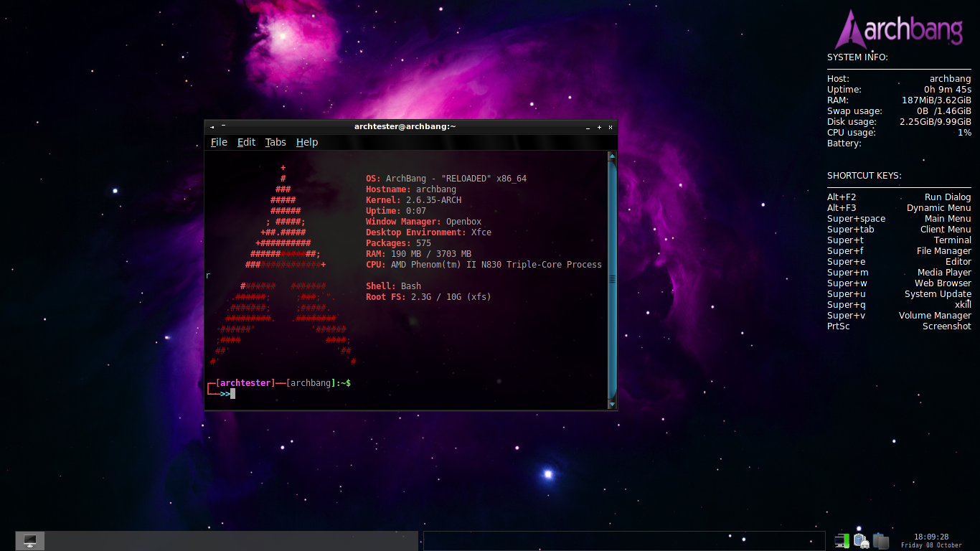
Task: Click the 'SYSTEM INFO:' heading on desktop
Action: pos(857,57)
